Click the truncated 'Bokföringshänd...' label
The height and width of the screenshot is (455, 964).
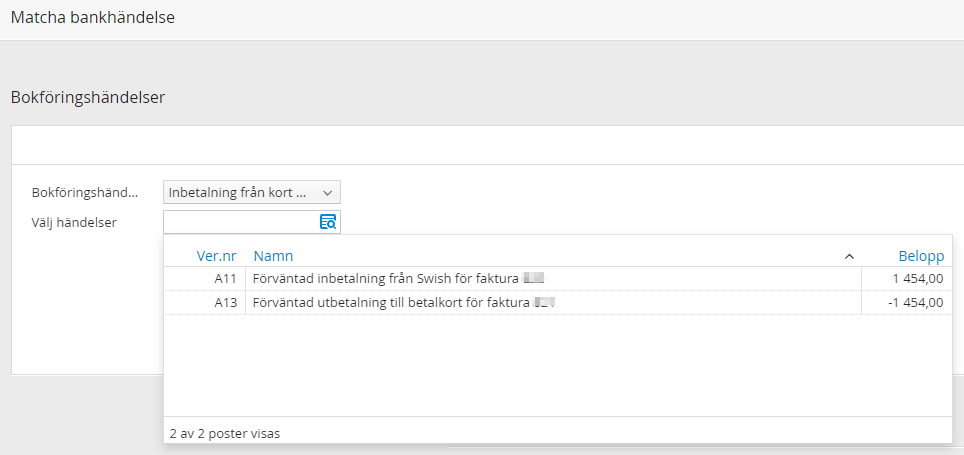click(84, 193)
